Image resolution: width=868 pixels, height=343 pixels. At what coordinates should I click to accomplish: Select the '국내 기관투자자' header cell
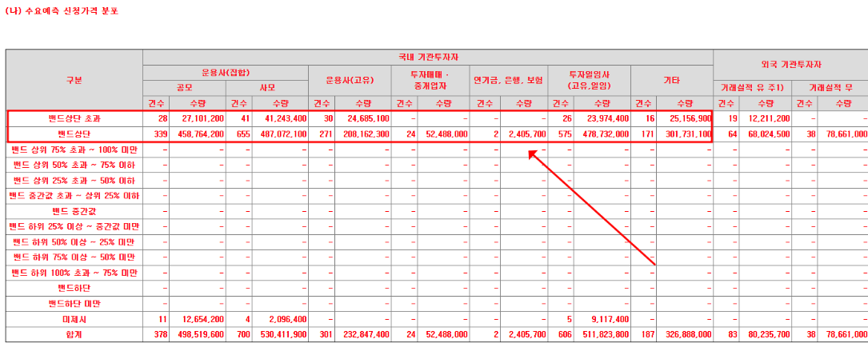[x=428, y=57]
